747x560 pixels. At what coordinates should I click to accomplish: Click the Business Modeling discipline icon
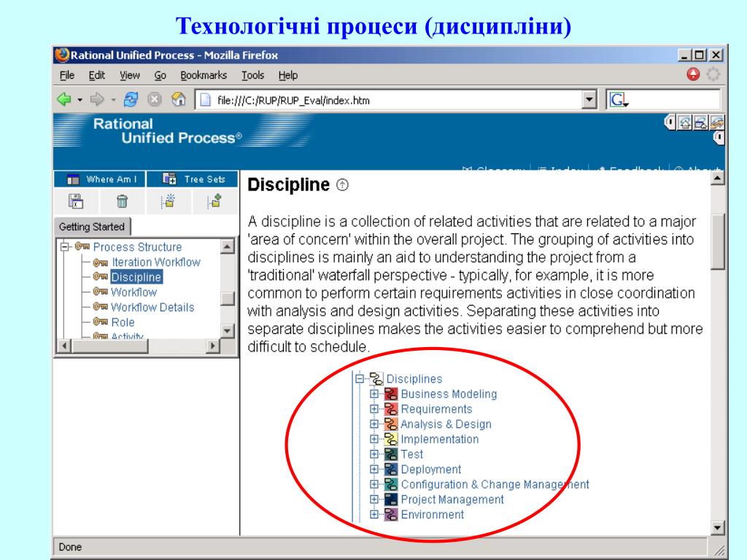point(391,394)
